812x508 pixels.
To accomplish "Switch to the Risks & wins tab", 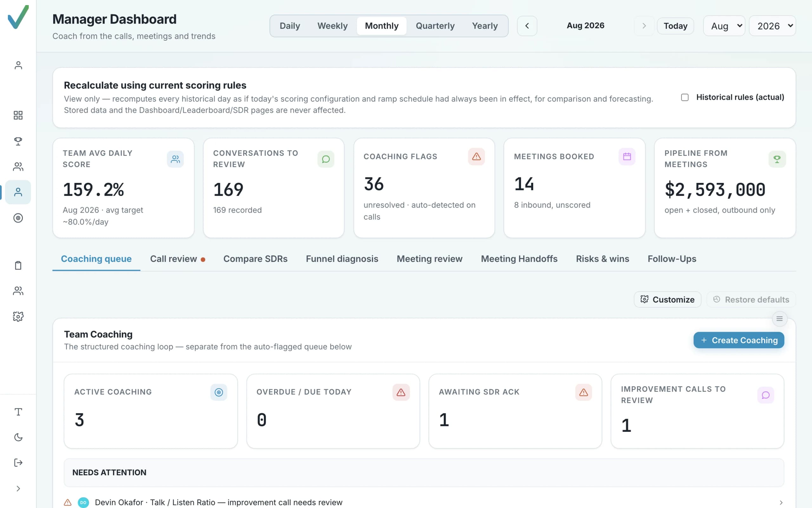I will coord(602,259).
